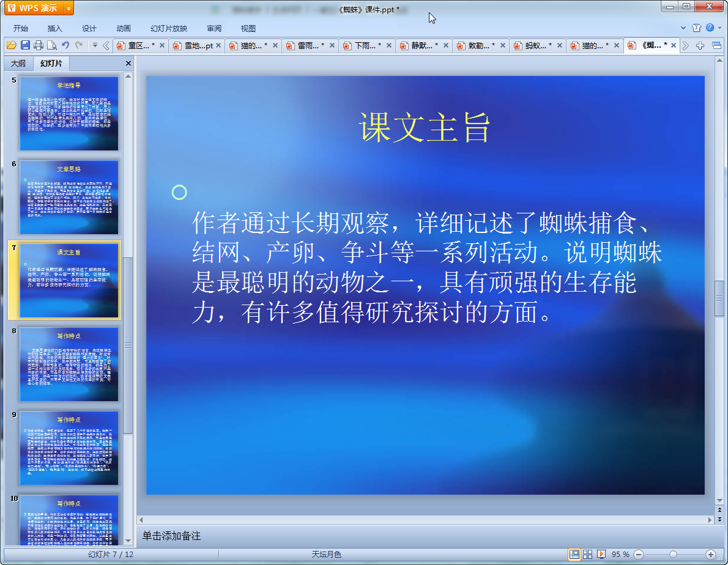Click the slide title 课文主旨
The image size is (728, 565).
425,128
